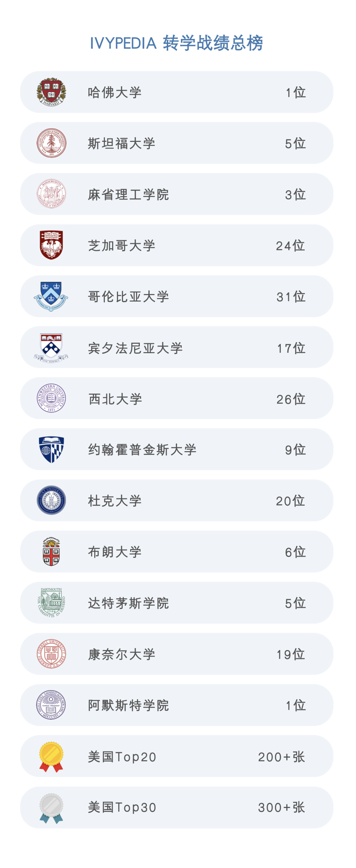The image size is (356, 868).
Task: Click the Northwestern University purple seal
Action: point(51,398)
